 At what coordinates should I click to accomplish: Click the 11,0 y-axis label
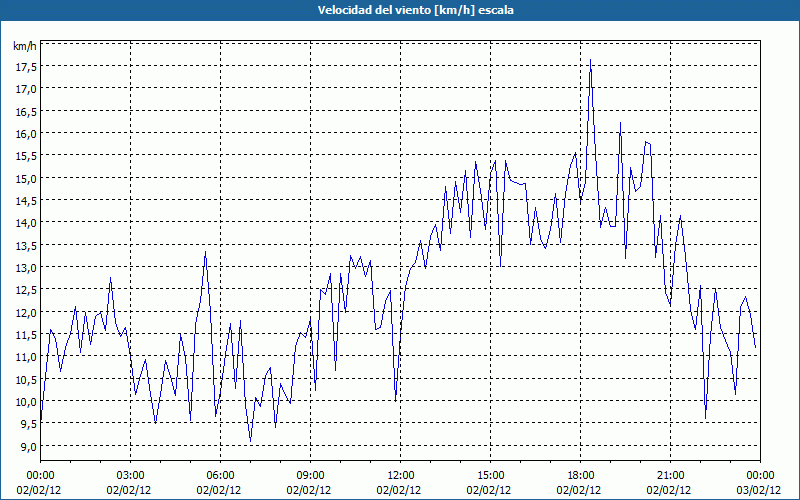tap(27, 357)
